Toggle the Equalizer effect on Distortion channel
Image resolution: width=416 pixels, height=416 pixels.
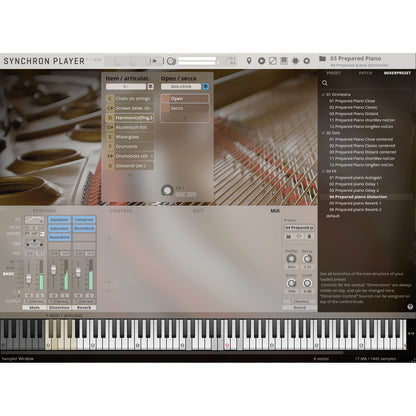[x=60, y=220]
